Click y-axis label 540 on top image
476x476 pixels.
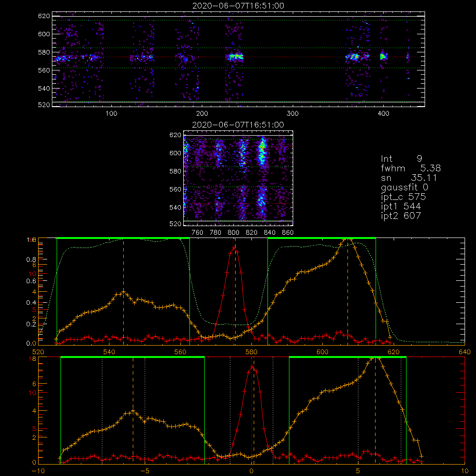(44, 89)
